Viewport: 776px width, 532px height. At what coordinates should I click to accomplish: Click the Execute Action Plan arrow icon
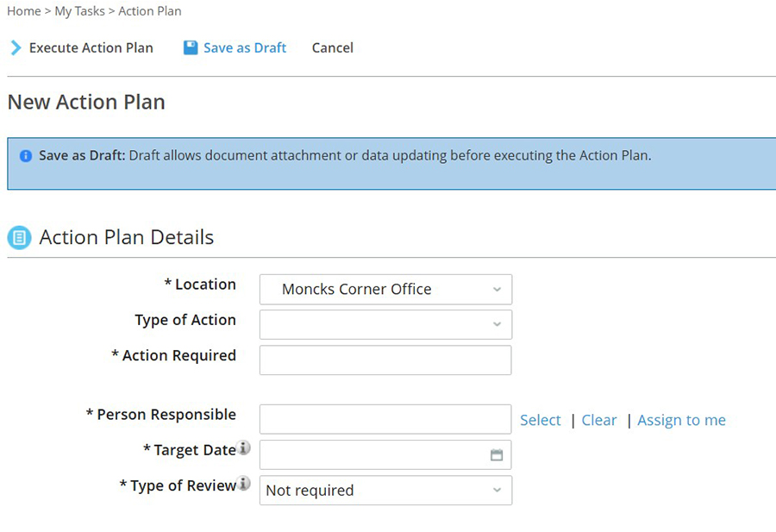(x=16, y=47)
